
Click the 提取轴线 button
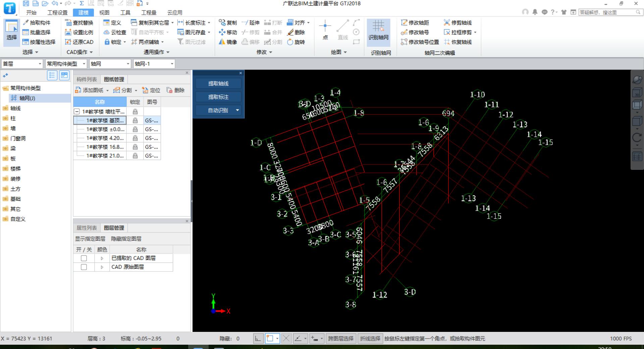coord(218,84)
